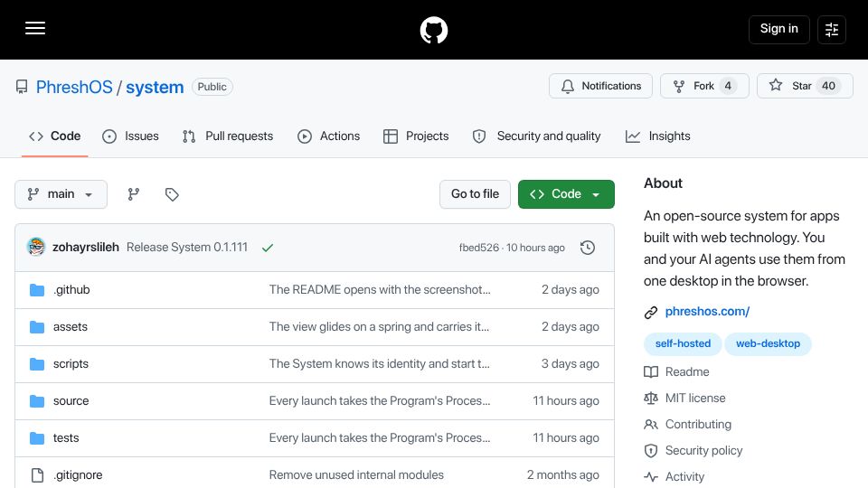868x488 pixels.
Task: Open the stargazers count 40
Action: point(828,86)
